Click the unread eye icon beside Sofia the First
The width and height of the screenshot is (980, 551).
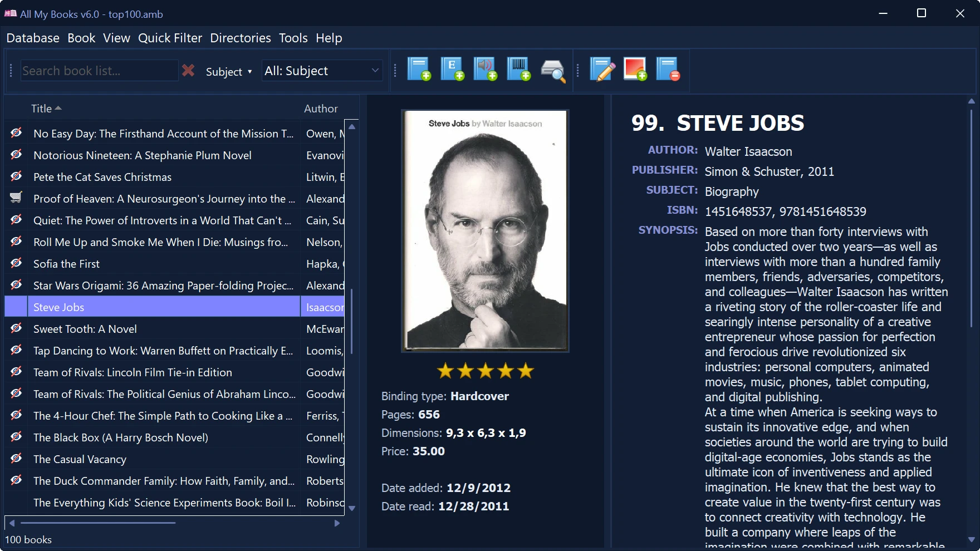click(16, 263)
